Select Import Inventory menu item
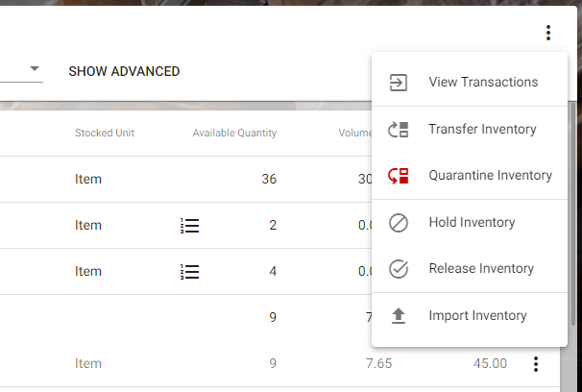 pyautogui.click(x=477, y=316)
